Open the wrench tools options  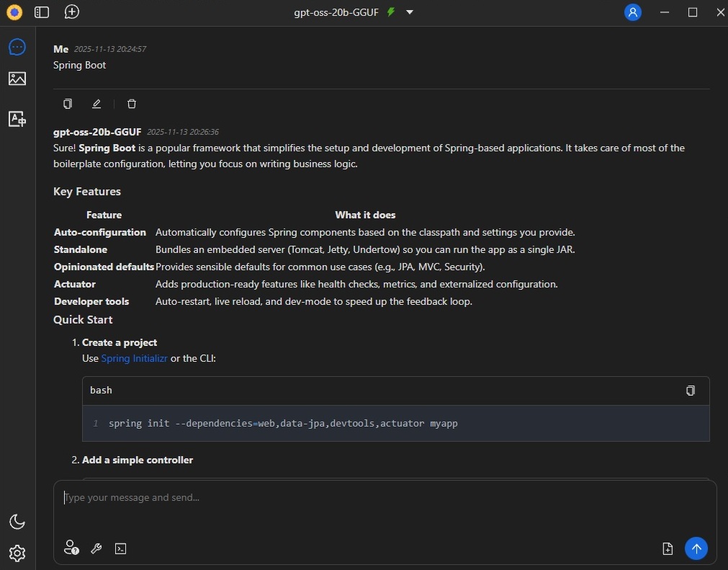coord(96,548)
